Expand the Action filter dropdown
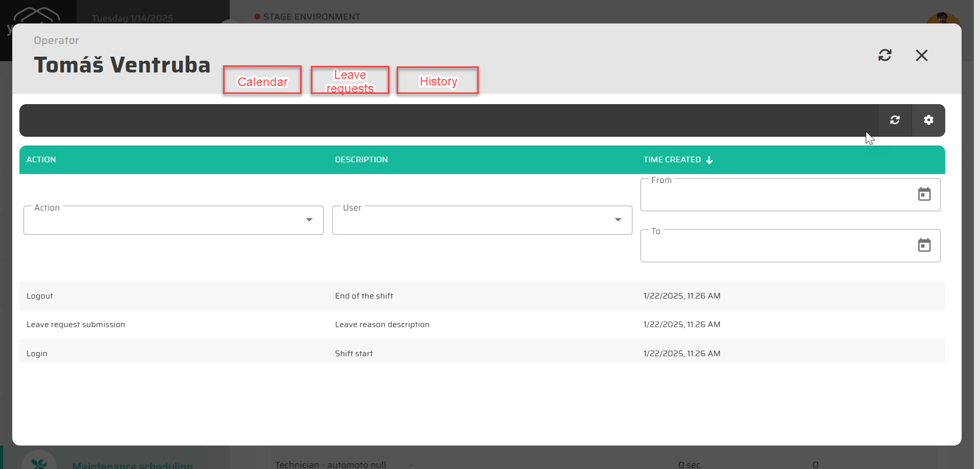Viewport: 980px width, 469px height. coord(309,220)
